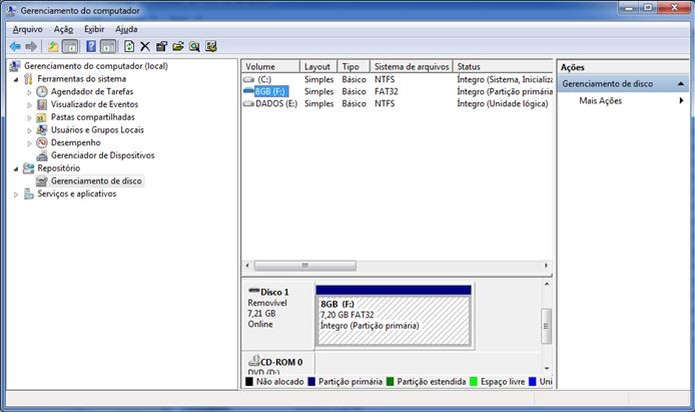
Task: Click the disk view scroll up arrow
Action: point(547,284)
